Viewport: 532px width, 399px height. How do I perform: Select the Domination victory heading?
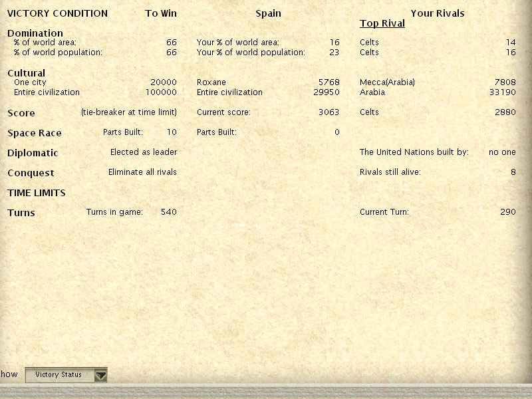tap(35, 33)
